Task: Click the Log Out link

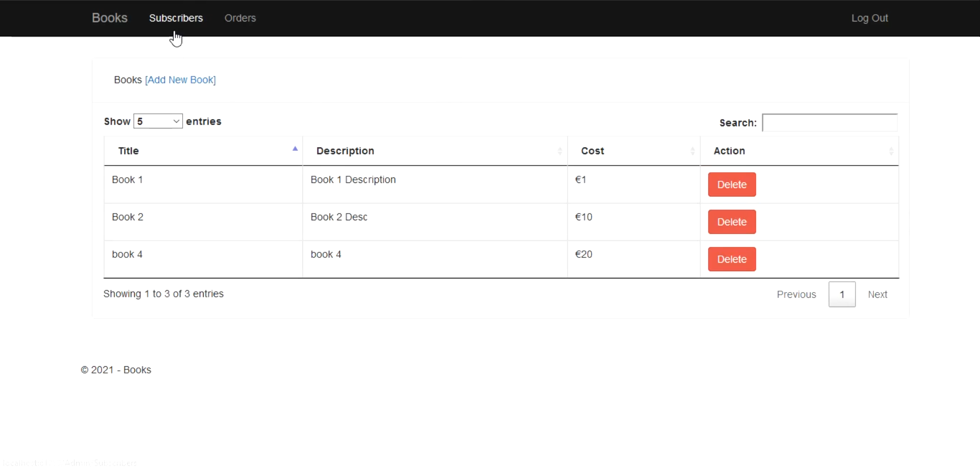Action: pos(869,18)
